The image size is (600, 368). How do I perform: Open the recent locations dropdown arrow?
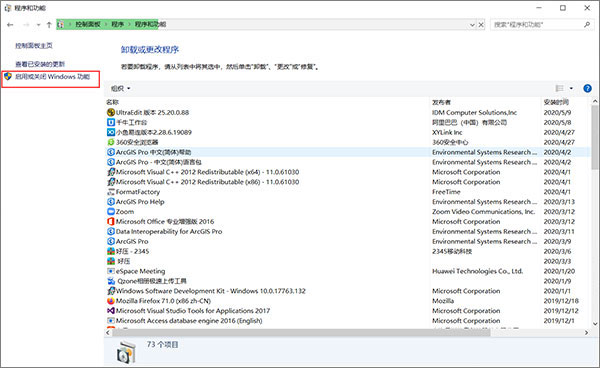[38, 25]
